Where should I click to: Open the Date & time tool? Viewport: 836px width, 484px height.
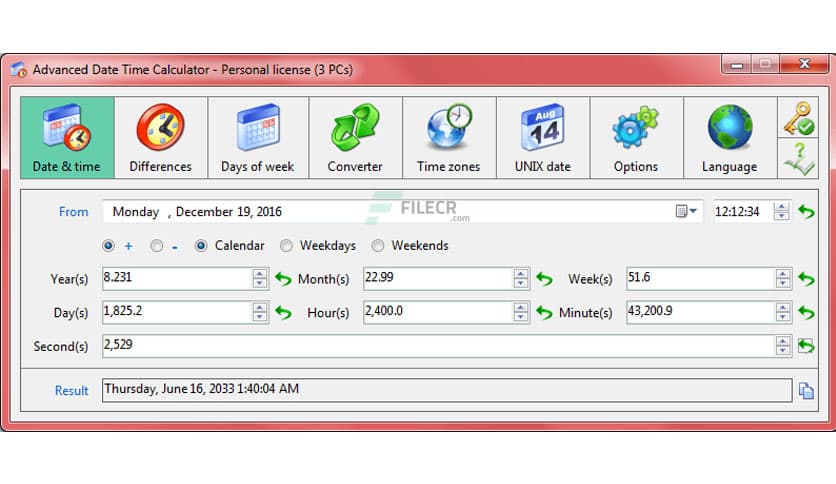(x=67, y=138)
